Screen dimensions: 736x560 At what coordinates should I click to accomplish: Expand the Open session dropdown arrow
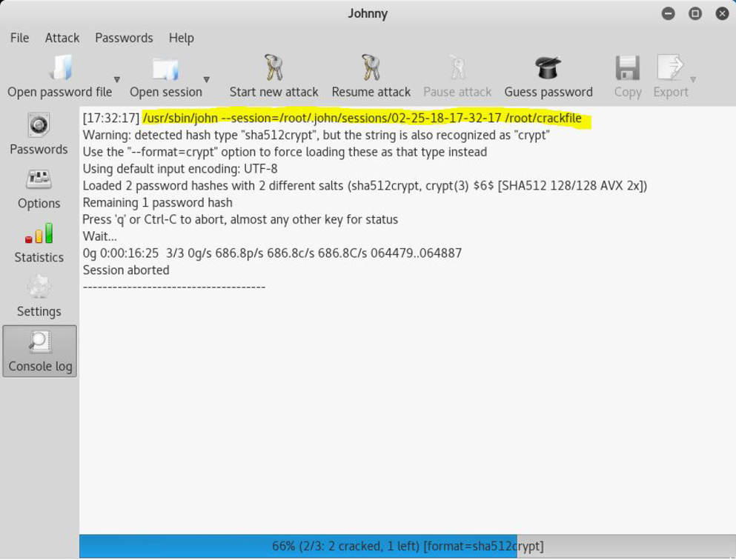(207, 80)
